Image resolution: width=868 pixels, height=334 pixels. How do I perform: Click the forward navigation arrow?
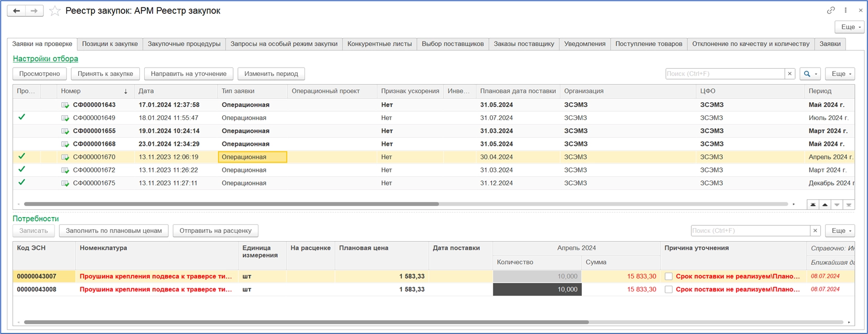pyautogui.click(x=34, y=11)
